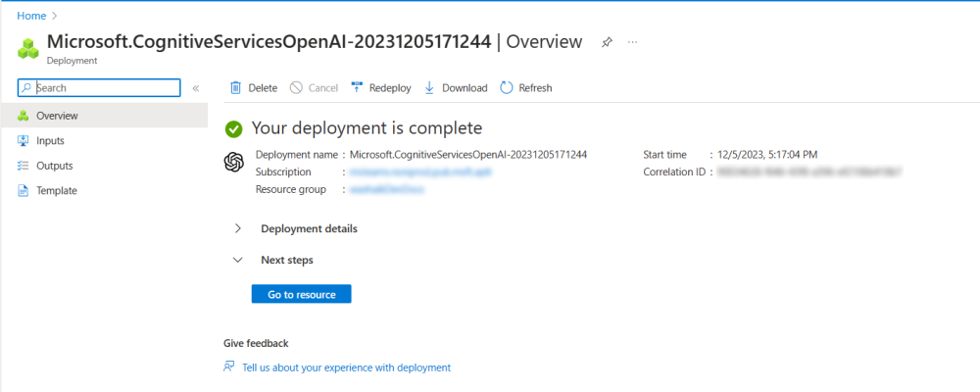Viewport: 980px width, 392px height.
Task: Open the blurred Resource group link
Action: 387,189
